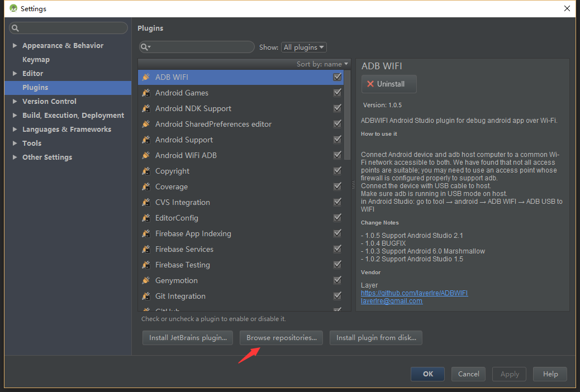The width and height of the screenshot is (580, 392).
Task: Click the magnifier icon in plugin search
Action: coord(145,47)
